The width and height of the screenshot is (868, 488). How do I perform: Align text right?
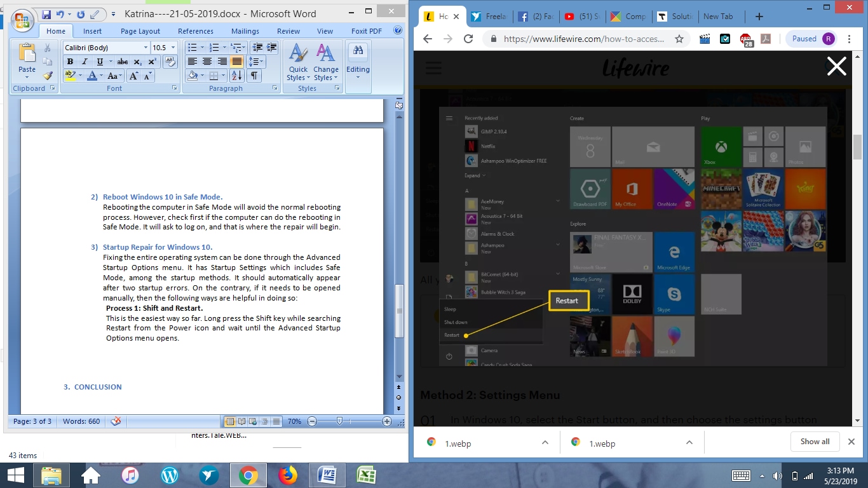222,62
